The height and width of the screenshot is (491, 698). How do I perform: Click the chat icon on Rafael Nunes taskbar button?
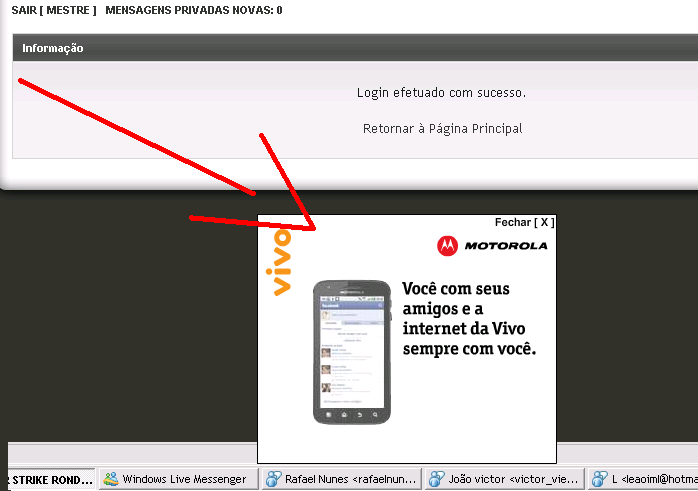tap(273, 480)
